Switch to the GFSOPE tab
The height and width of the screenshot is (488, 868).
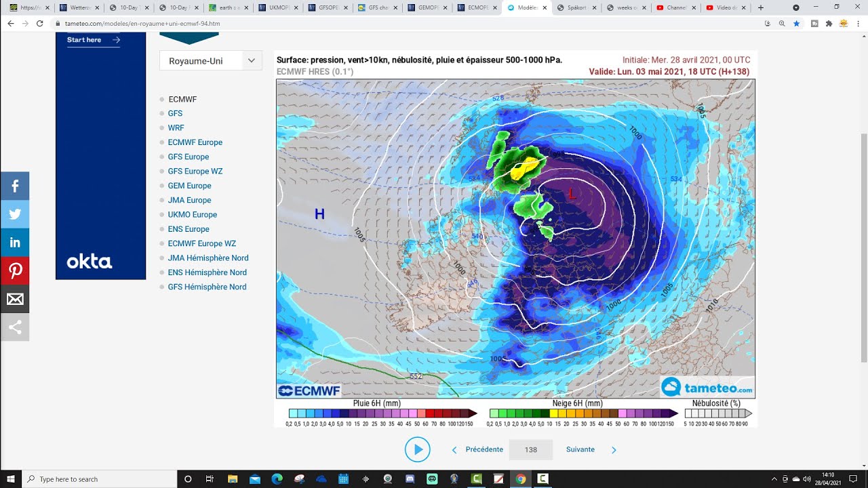pyautogui.click(x=327, y=7)
